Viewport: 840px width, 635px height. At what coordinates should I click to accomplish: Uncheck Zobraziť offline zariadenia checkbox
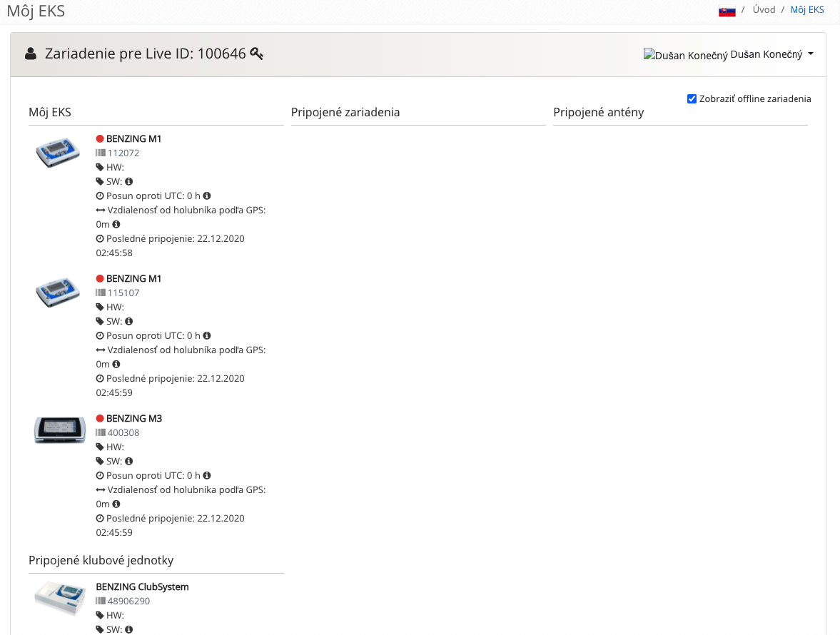(692, 98)
